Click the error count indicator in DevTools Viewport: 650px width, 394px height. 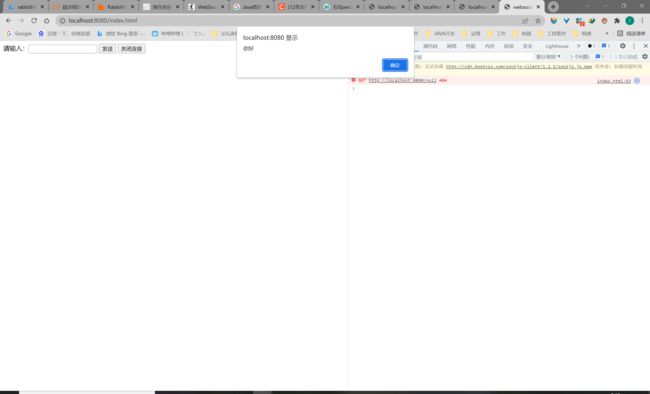coord(591,46)
